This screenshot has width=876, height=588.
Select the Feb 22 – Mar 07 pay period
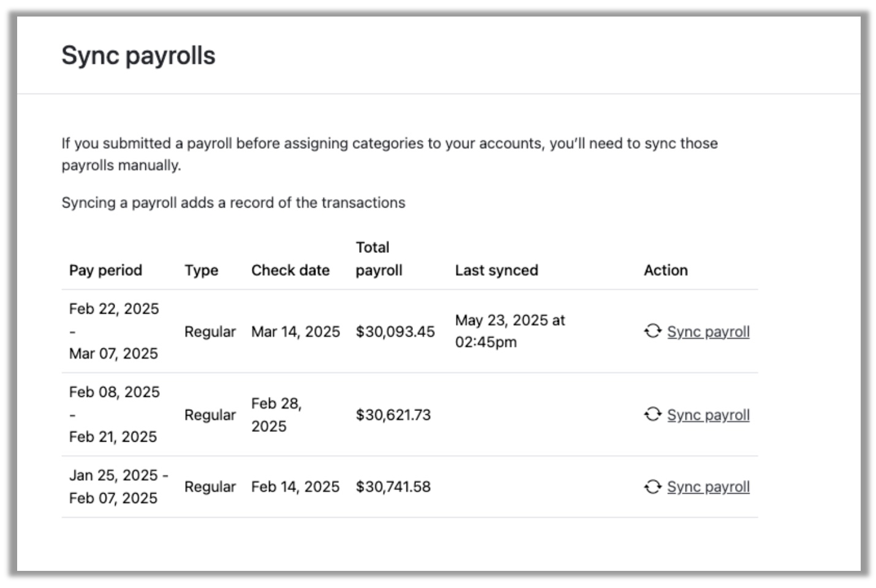point(114,331)
